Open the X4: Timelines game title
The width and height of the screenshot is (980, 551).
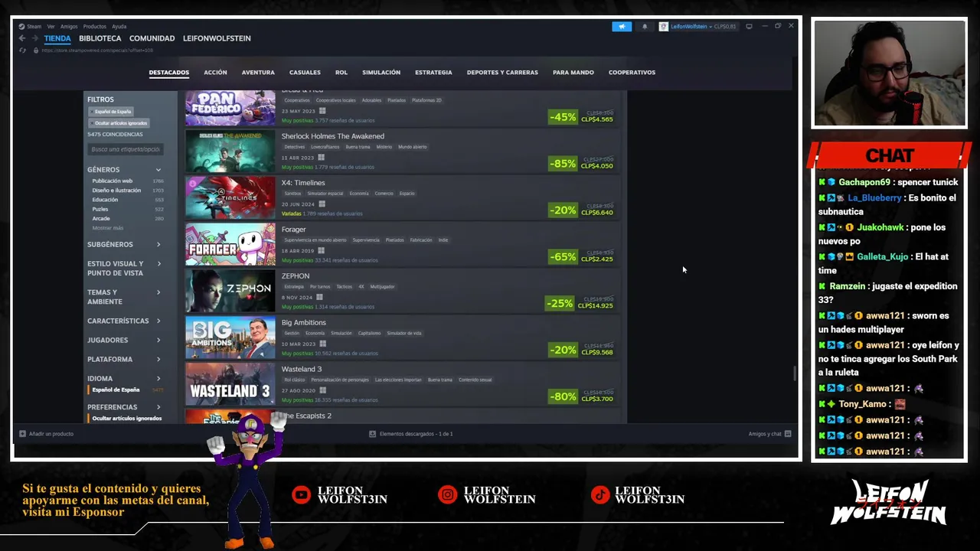pyautogui.click(x=303, y=183)
